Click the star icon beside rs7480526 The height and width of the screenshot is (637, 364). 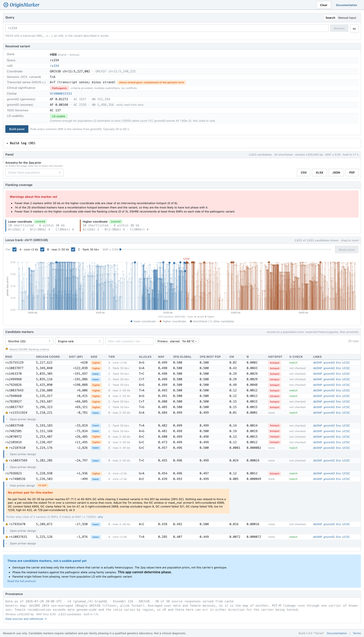7,479
